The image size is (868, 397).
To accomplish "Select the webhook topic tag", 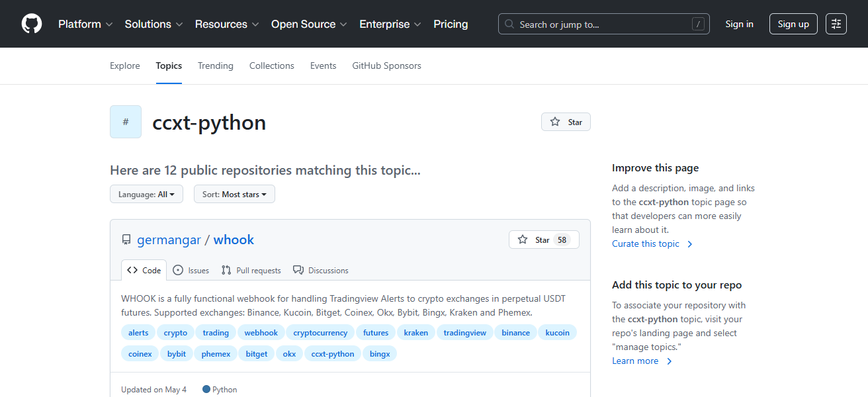I will tap(261, 332).
